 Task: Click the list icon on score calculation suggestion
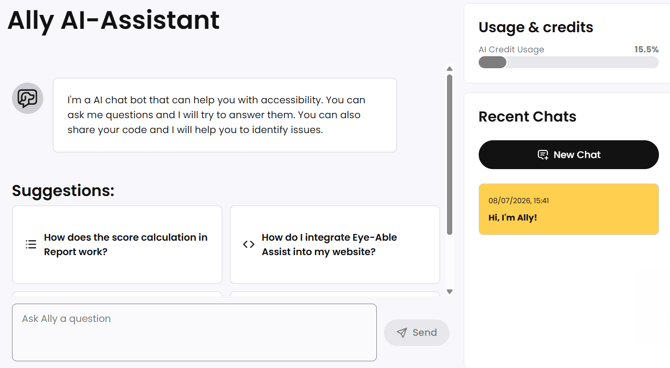31,244
